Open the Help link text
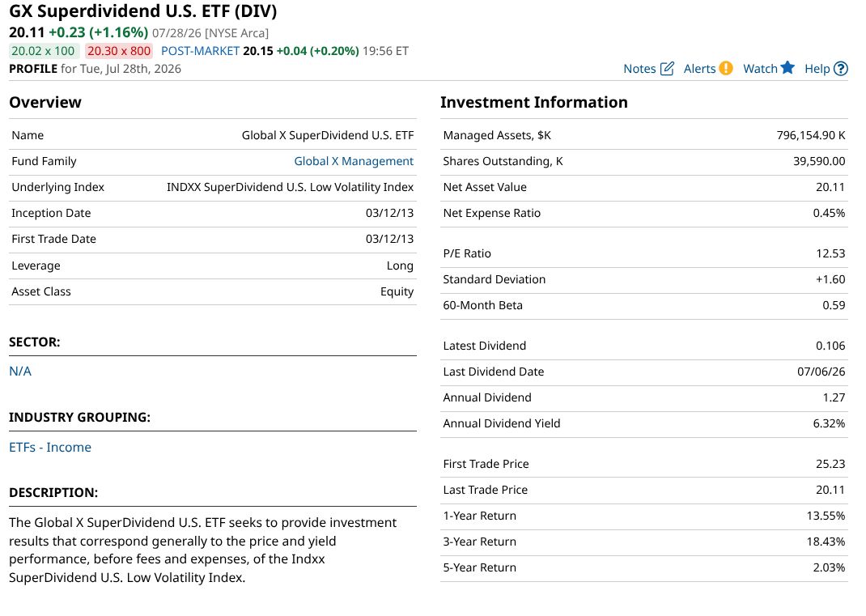866x616 pixels. coord(817,69)
